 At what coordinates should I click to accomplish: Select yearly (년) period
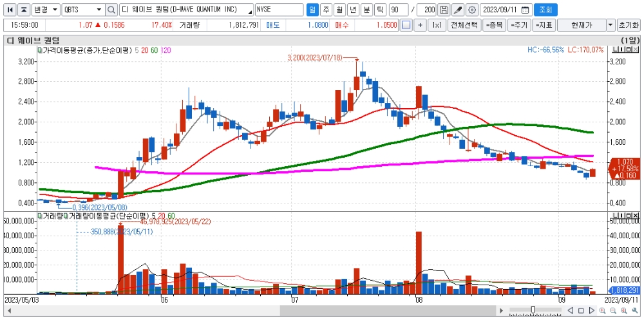[x=353, y=10]
